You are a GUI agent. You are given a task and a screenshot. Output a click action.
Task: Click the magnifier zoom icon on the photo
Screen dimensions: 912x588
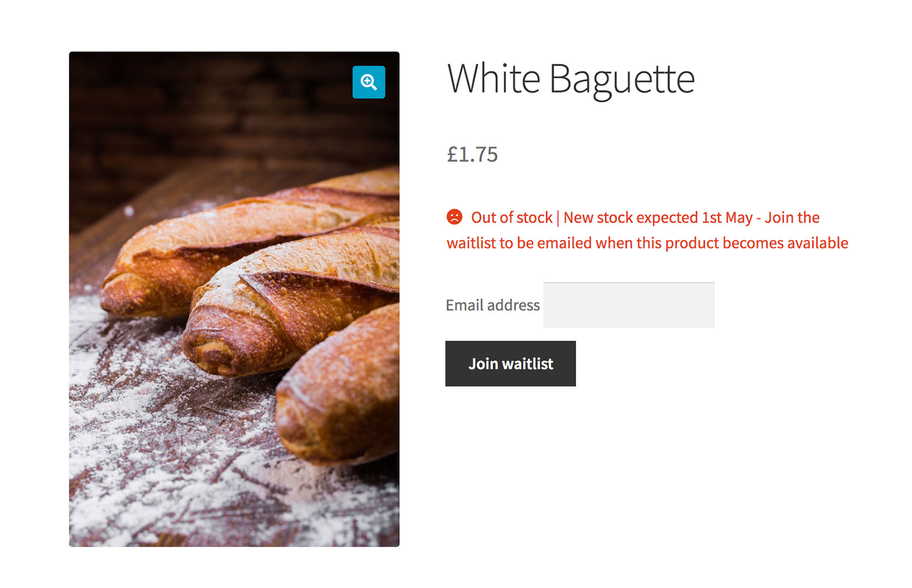pyautogui.click(x=369, y=82)
